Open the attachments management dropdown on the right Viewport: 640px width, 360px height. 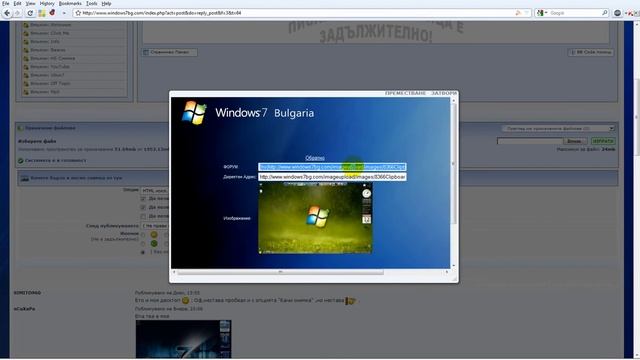[558, 129]
